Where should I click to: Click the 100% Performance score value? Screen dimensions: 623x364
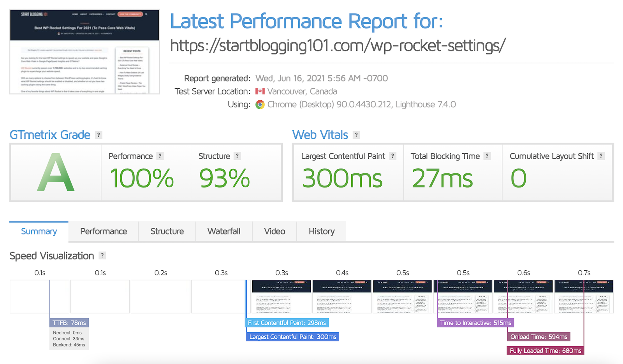[142, 178]
